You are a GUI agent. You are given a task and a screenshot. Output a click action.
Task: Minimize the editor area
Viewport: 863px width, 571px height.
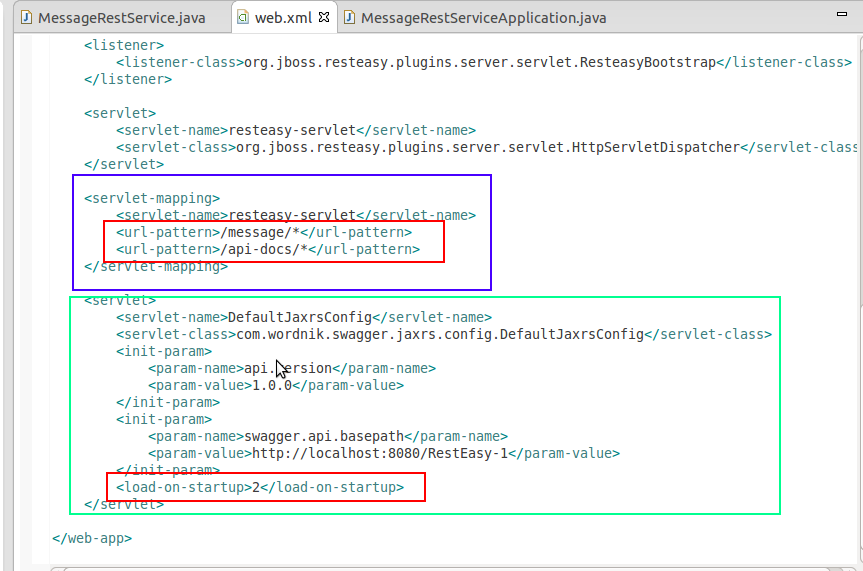pyautogui.click(x=842, y=14)
